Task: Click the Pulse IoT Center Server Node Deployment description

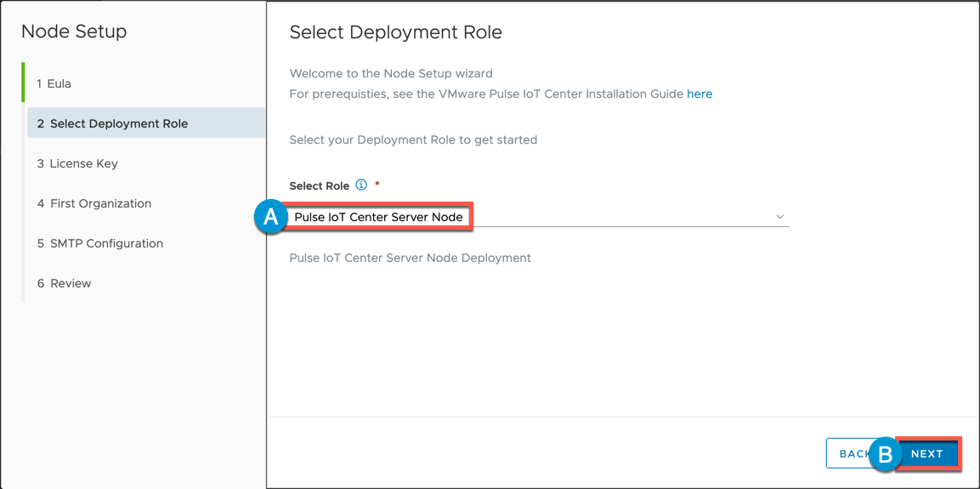Action: (410, 258)
